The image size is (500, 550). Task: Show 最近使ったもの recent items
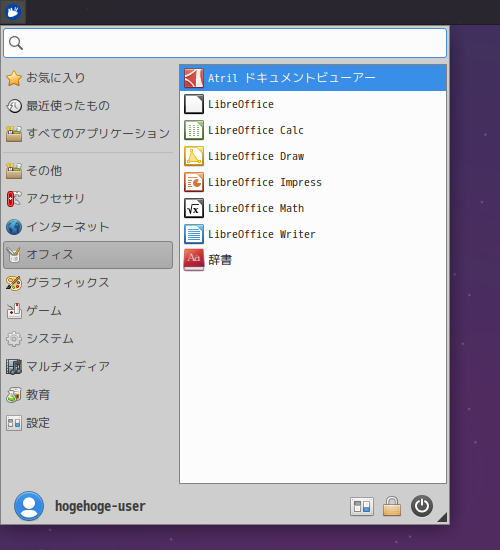pyautogui.click(x=88, y=106)
